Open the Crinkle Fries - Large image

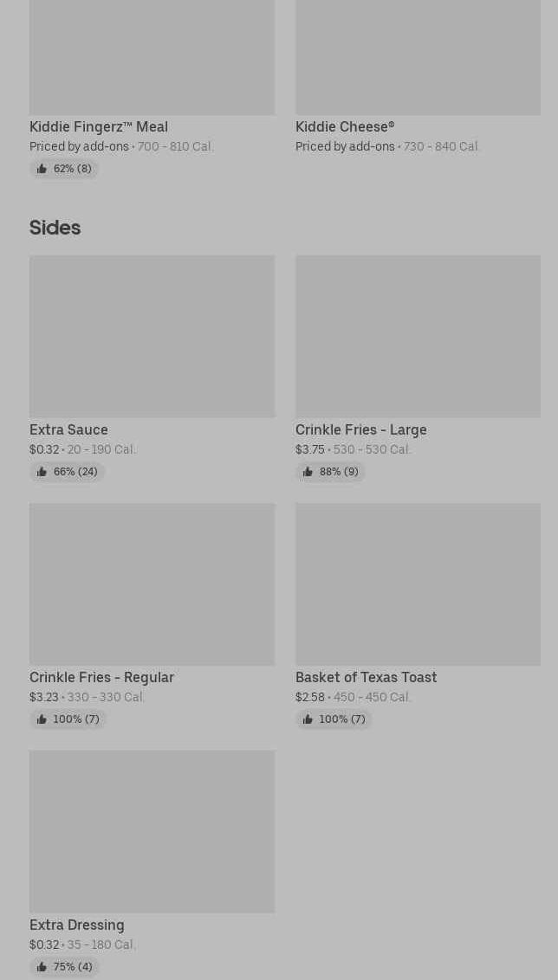point(418,336)
